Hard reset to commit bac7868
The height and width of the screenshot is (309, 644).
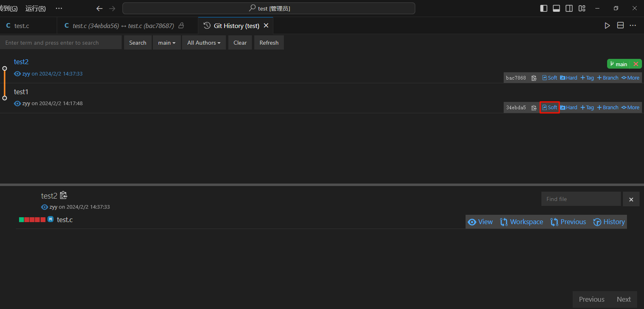(569, 78)
